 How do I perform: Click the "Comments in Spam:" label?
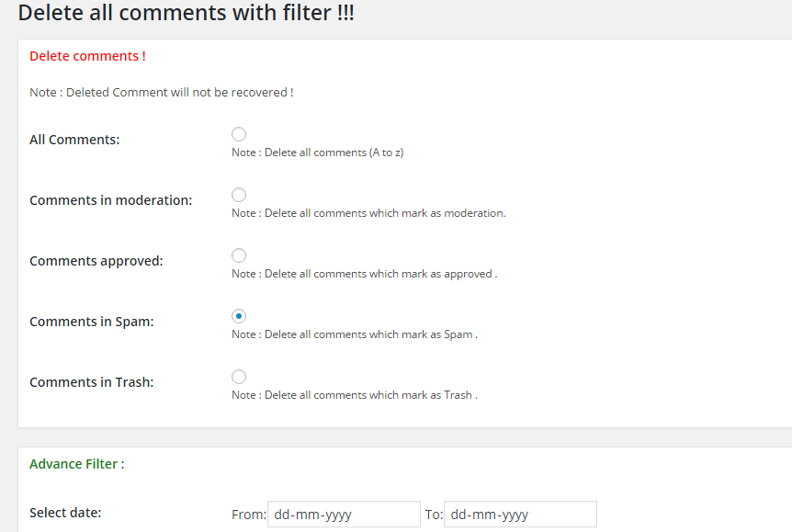point(92,322)
